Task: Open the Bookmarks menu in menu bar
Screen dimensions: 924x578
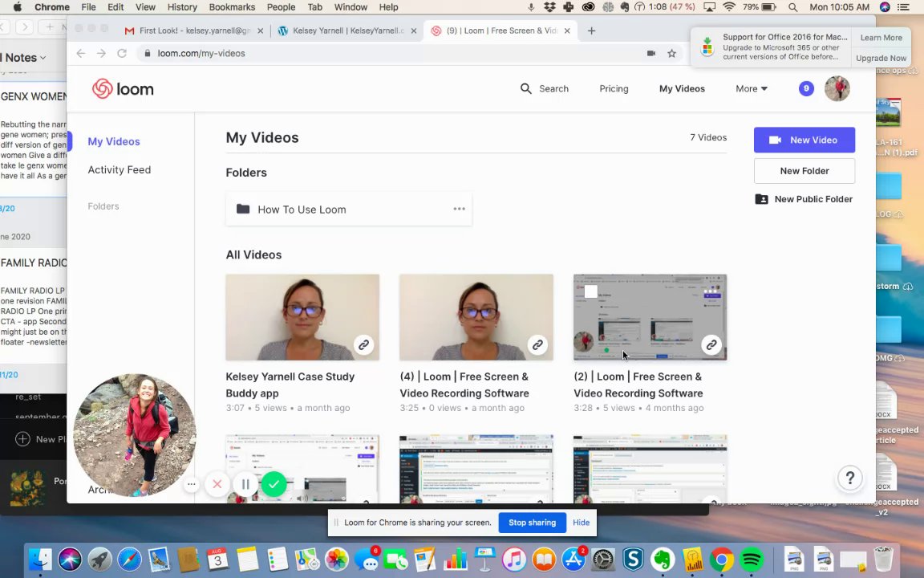Action: [232, 7]
